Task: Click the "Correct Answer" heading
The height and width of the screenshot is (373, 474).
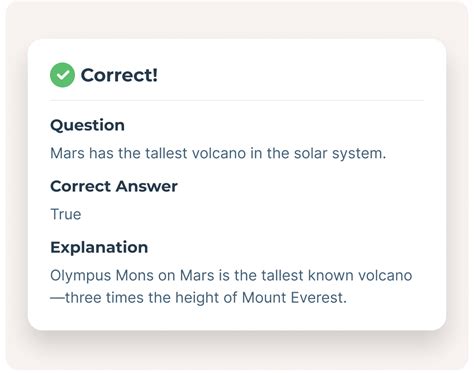Action: (x=114, y=186)
